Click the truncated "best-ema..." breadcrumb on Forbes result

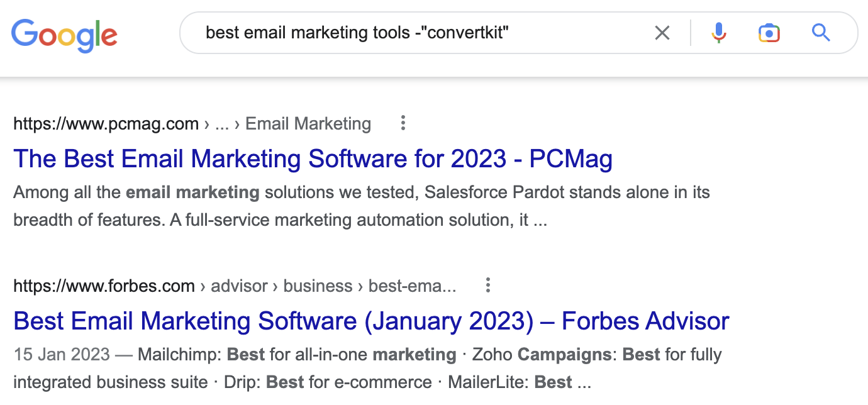point(412,286)
